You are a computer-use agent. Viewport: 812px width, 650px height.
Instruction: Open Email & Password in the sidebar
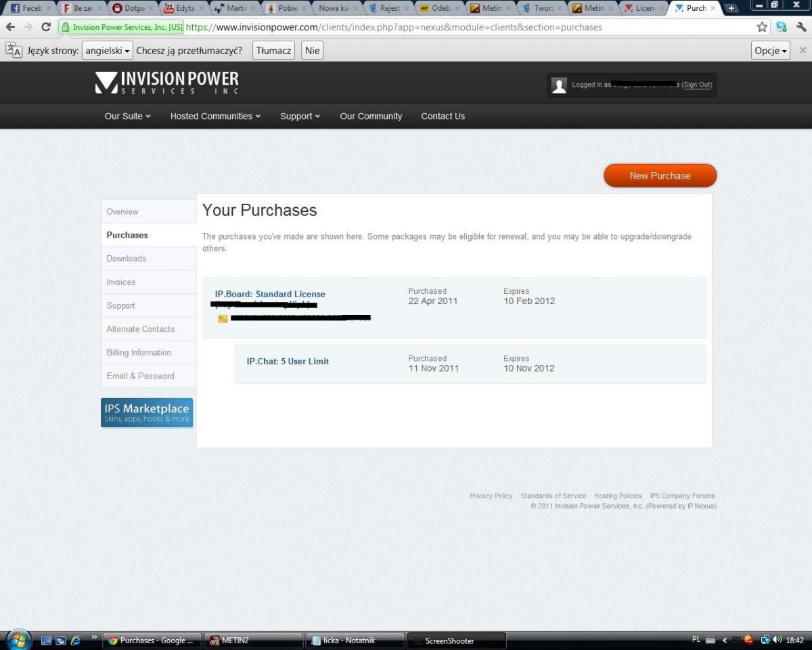[x=148, y=376]
